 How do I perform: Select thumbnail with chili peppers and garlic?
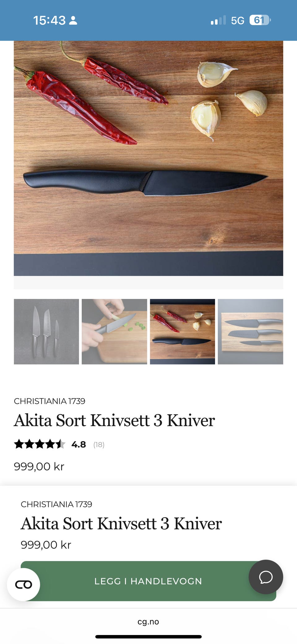[183, 331]
